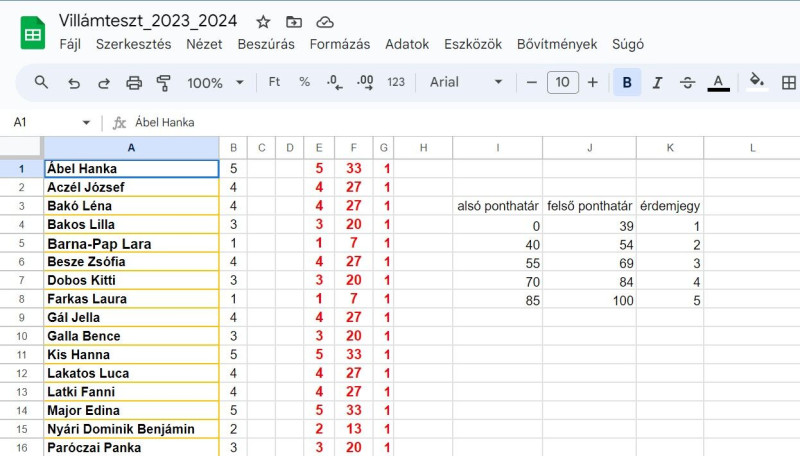Print the spreadsheet
Image resolution: width=800 pixels, height=456 pixels.
(134, 83)
